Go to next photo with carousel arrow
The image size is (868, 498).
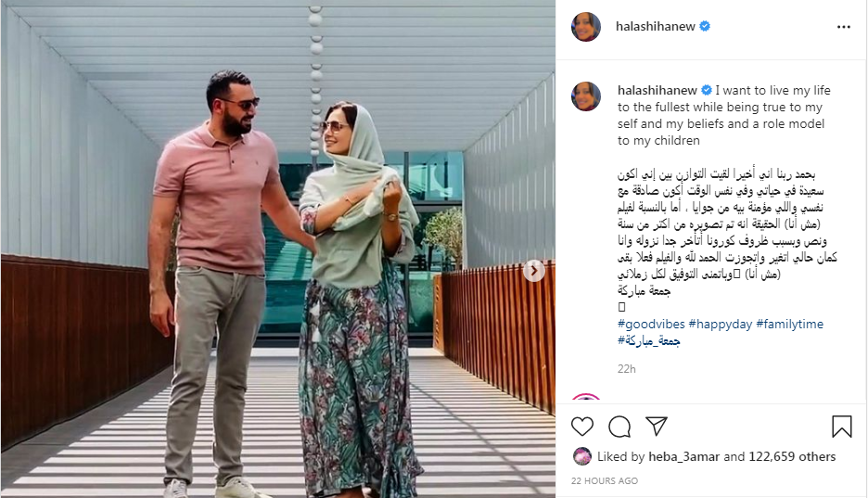tap(534, 271)
